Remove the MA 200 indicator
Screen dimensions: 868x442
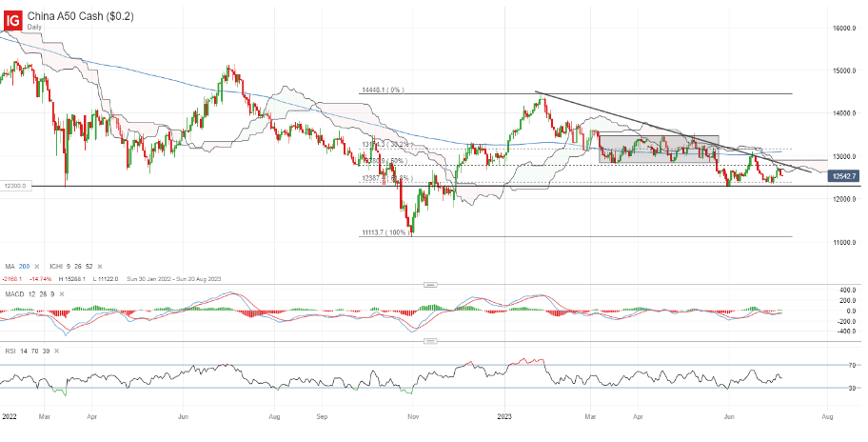pos(37,267)
